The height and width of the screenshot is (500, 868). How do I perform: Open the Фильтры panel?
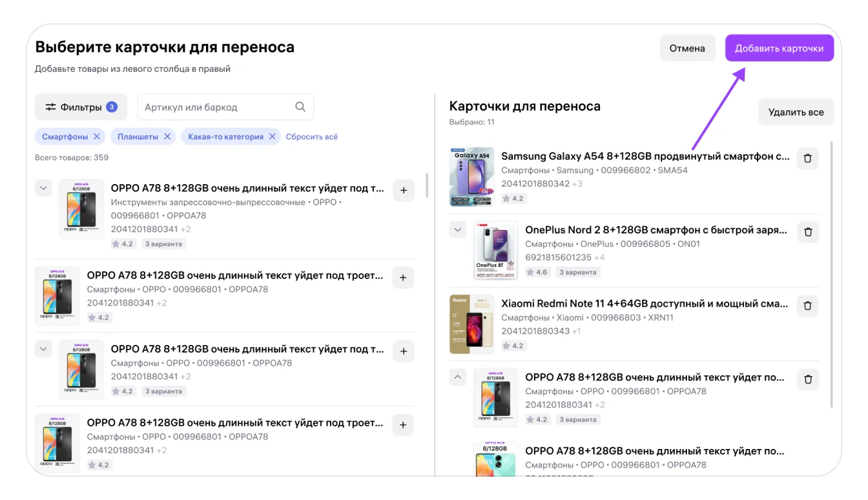81,107
